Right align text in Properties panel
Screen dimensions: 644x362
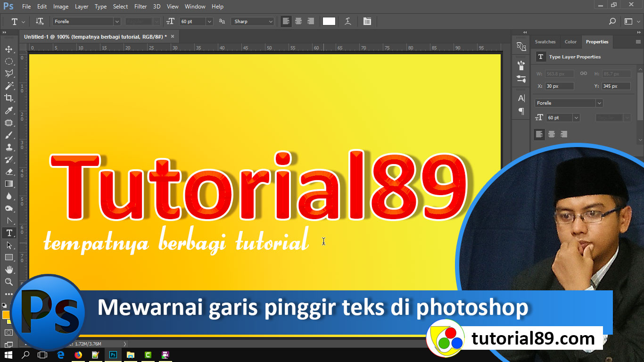pyautogui.click(x=563, y=134)
